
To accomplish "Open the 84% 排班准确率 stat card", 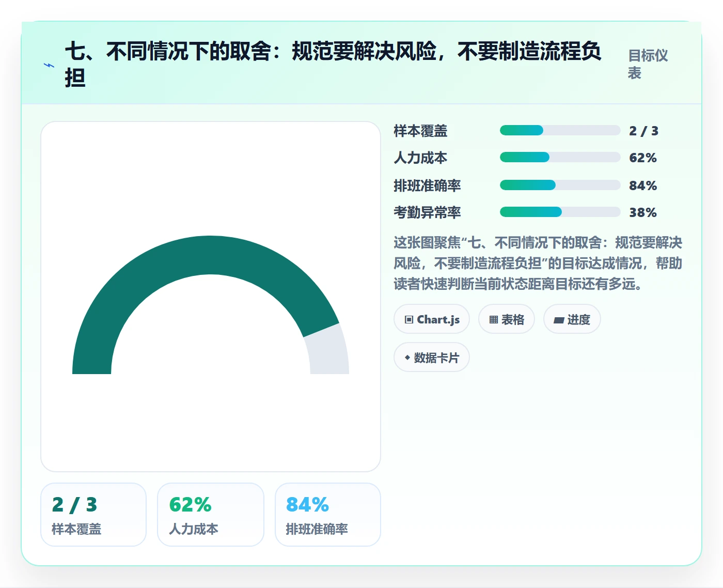I will click(x=328, y=515).
